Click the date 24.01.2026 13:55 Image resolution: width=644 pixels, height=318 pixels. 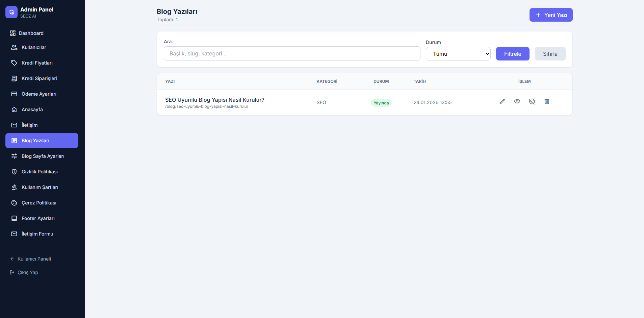(x=433, y=102)
